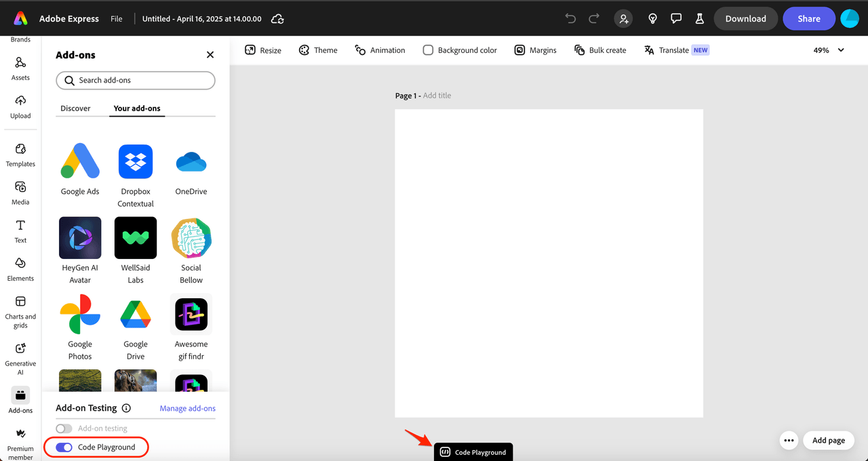This screenshot has height=461, width=868.
Task: Click the Search add-ons field
Action: [136, 80]
